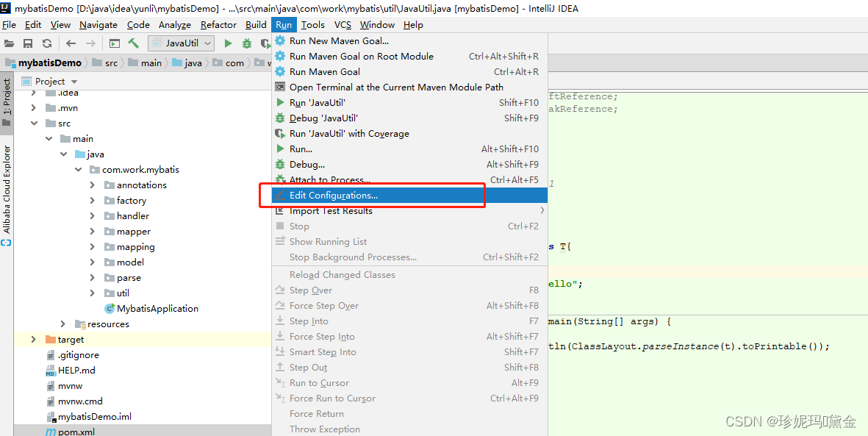Click the MybatisApplication class icon in the tree

click(109, 309)
